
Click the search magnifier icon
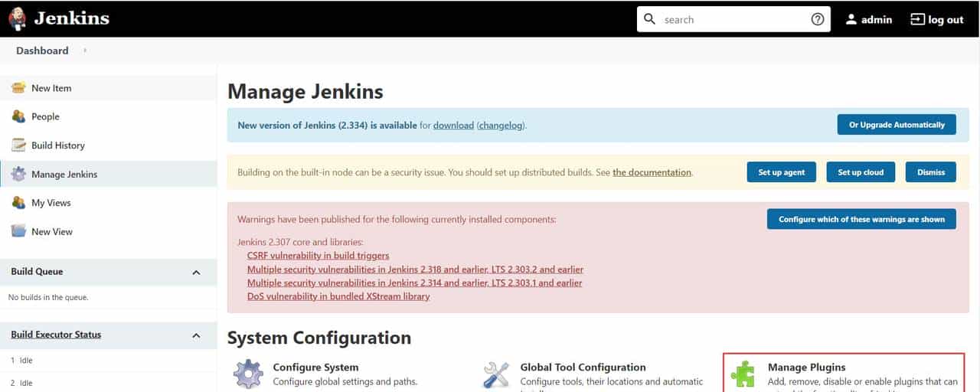tap(650, 19)
